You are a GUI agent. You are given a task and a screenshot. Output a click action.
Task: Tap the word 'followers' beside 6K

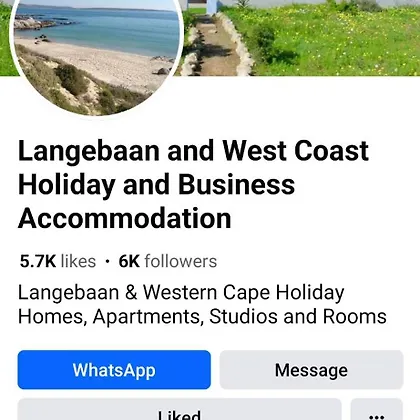coord(181,261)
